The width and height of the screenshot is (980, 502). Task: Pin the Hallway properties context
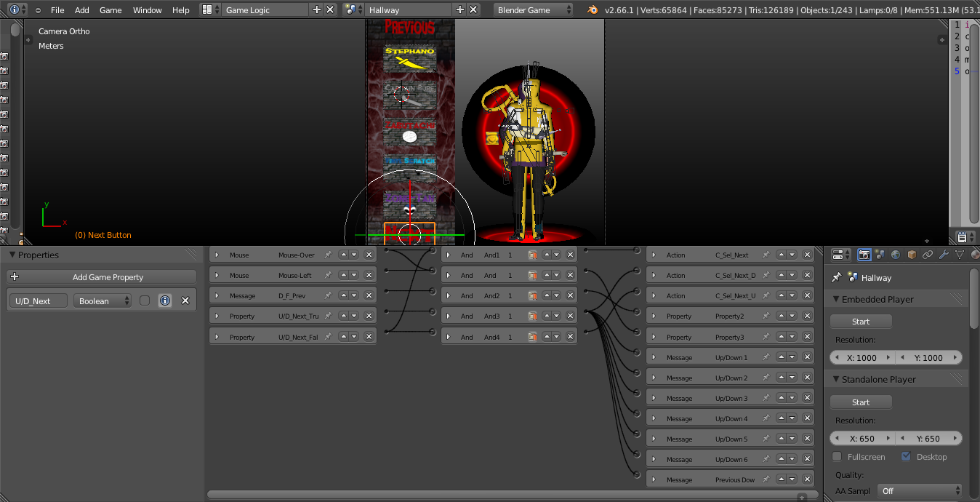837,277
